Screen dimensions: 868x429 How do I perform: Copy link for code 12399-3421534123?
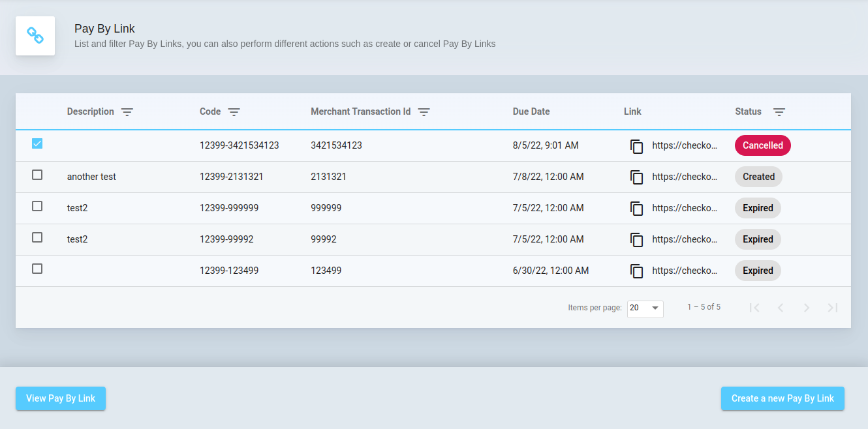pos(636,146)
